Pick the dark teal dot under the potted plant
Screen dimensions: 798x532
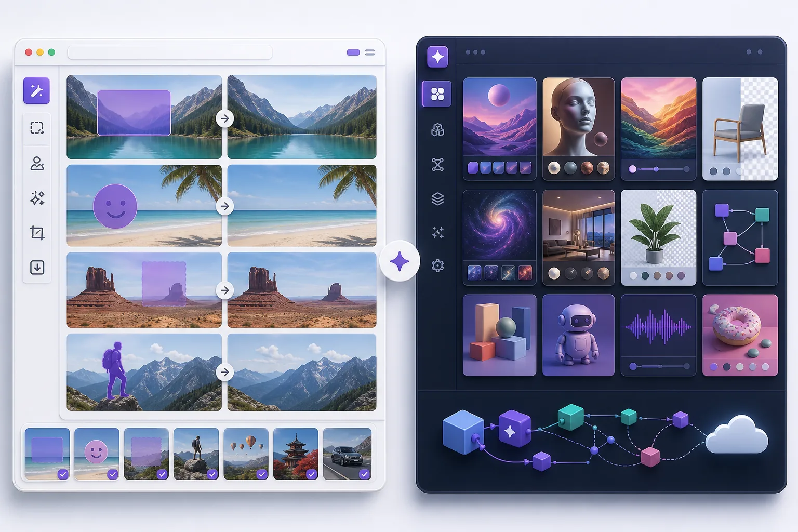[x=645, y=276]
